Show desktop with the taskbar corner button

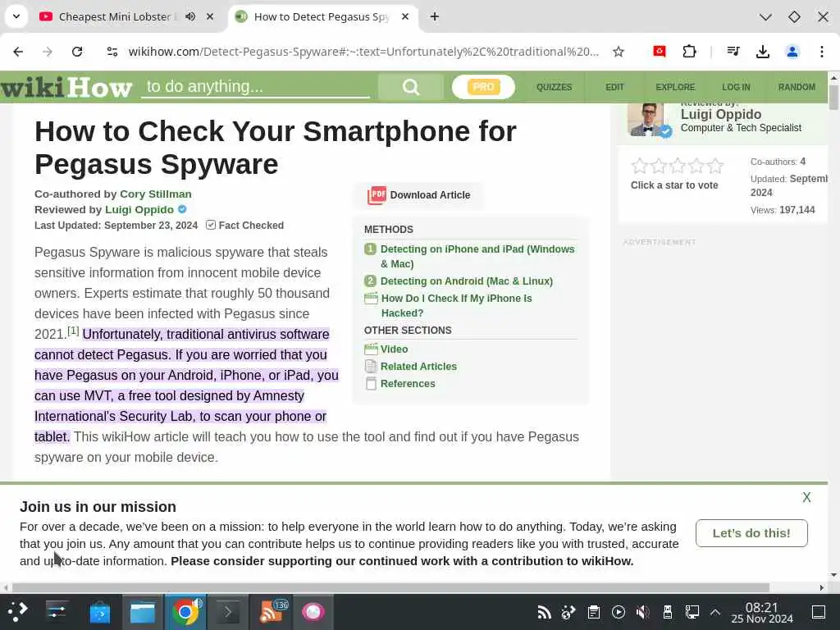pos(819,612)
